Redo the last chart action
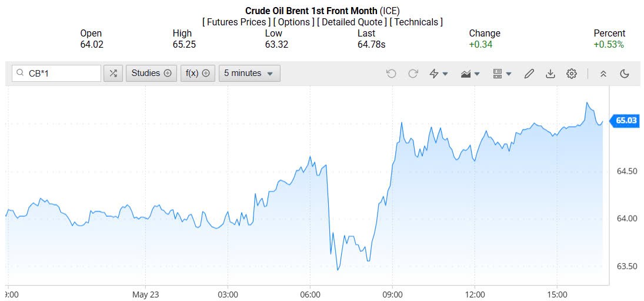 click(413, 74)
